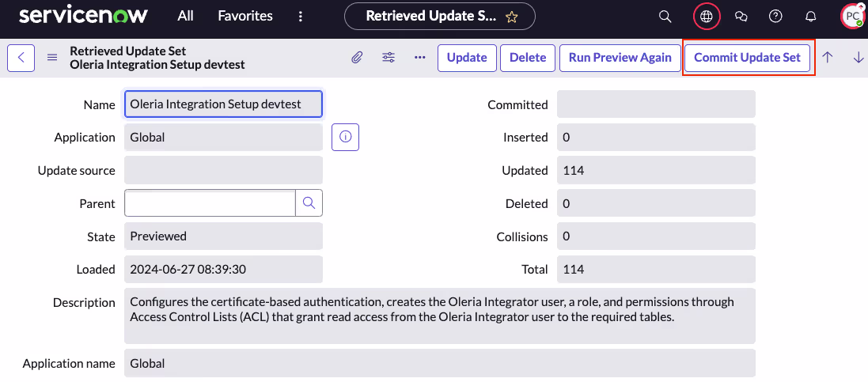Click the Description text area
Screen dimensions: 868x382
click(x=439, y=316)
